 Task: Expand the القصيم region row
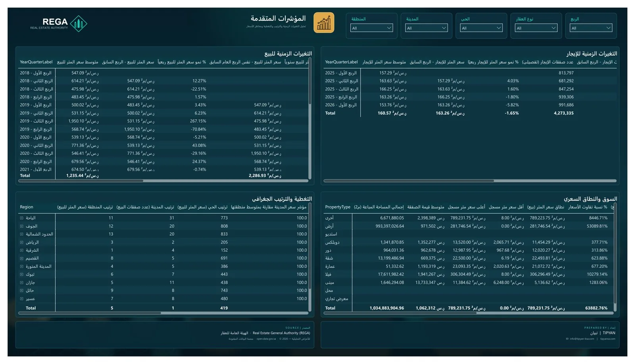pos(22,258)
